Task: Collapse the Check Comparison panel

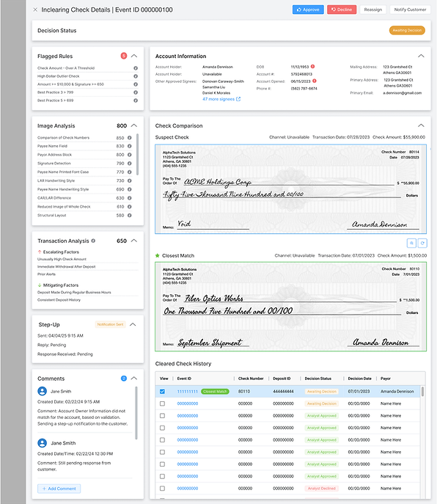Action: click(421, 125)
